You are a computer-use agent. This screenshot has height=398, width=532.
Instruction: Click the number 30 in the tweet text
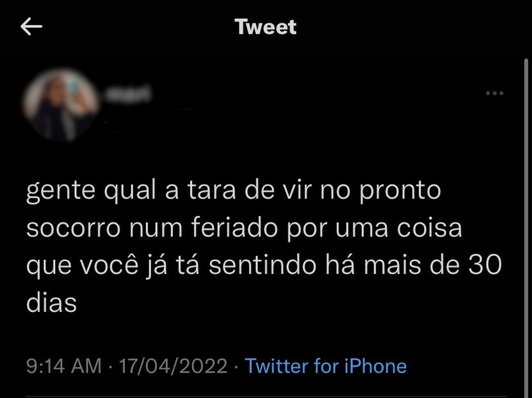pyautogui.click(x=485, y=264)
